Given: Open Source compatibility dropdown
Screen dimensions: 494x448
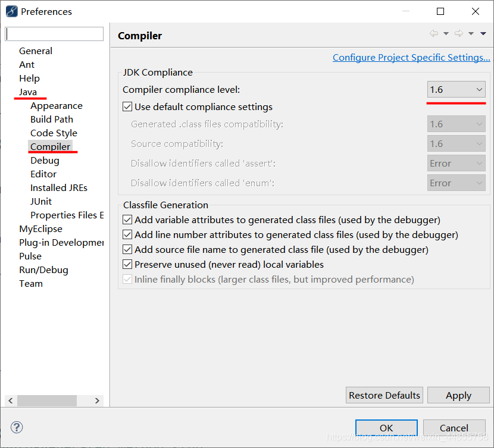Looking at the screenshot, I should (x=456, y=144).
